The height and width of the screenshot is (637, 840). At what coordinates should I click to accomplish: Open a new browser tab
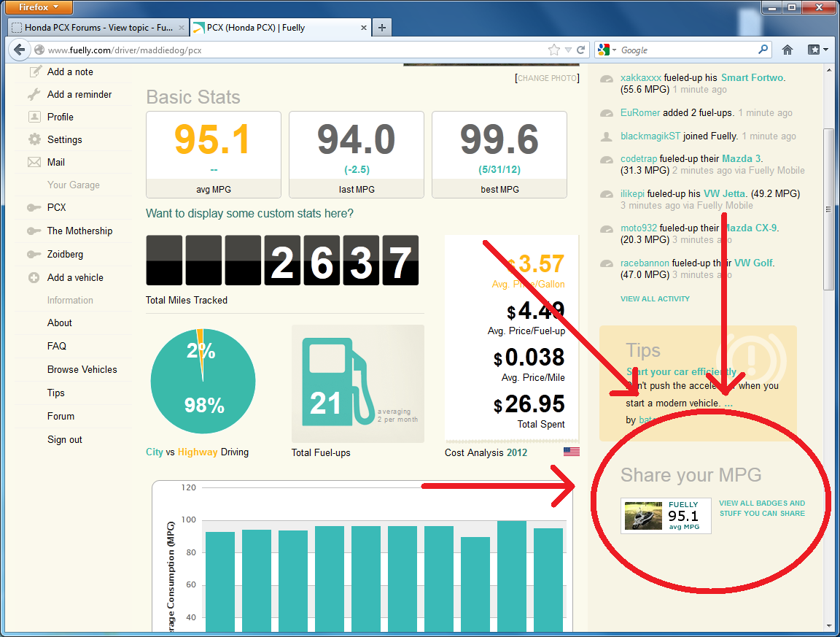[x=381, y=28]
